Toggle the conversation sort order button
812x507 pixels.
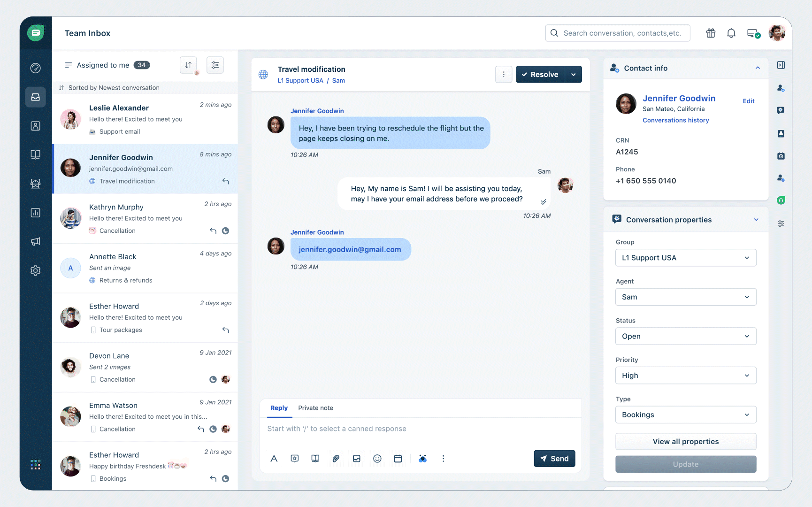[x=188, y=65]
